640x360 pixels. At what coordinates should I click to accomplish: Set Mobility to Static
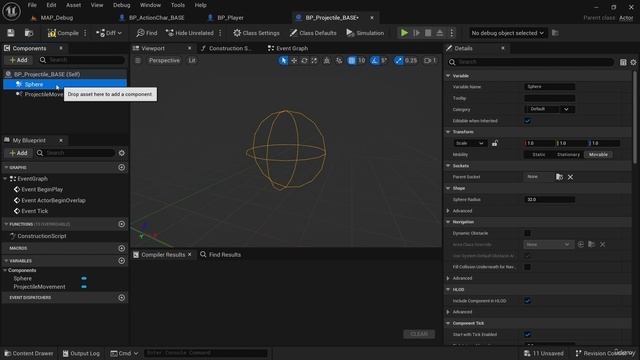coord(538,155)
